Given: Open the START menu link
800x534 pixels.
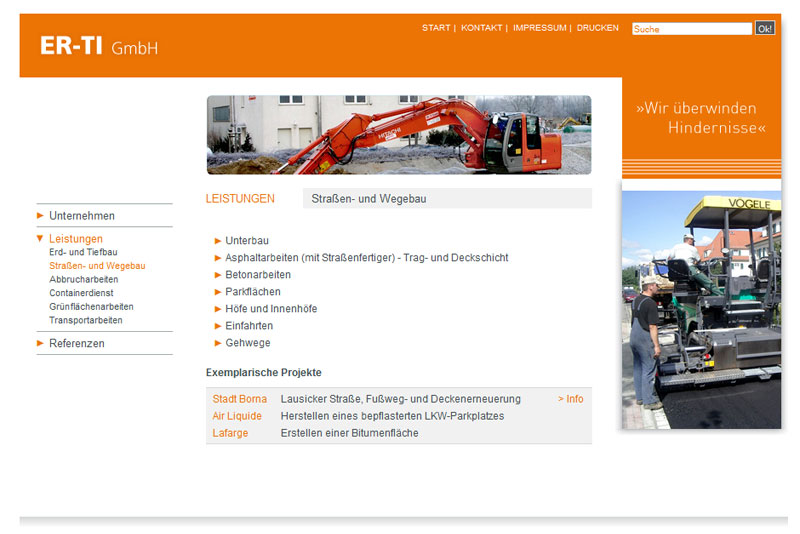Looking at the screenshot, I should coord(436,28).
